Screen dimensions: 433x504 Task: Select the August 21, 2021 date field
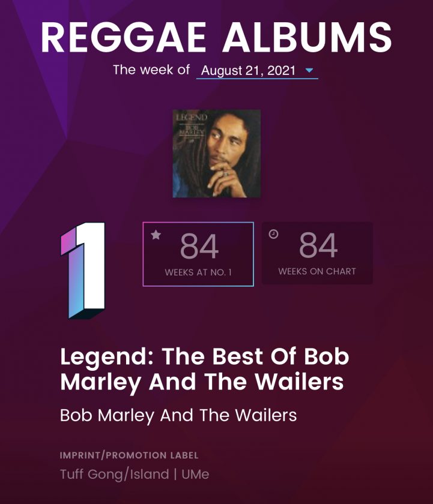(257, 70)
